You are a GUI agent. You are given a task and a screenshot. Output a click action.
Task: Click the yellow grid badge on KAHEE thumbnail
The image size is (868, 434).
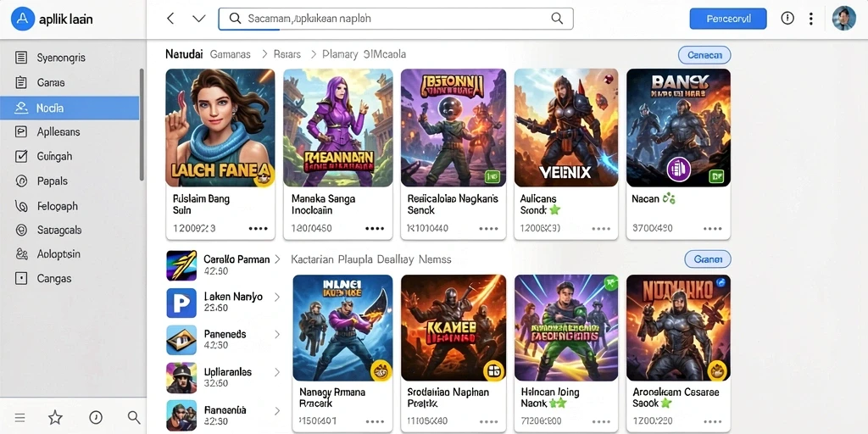(x=494, y=371)
